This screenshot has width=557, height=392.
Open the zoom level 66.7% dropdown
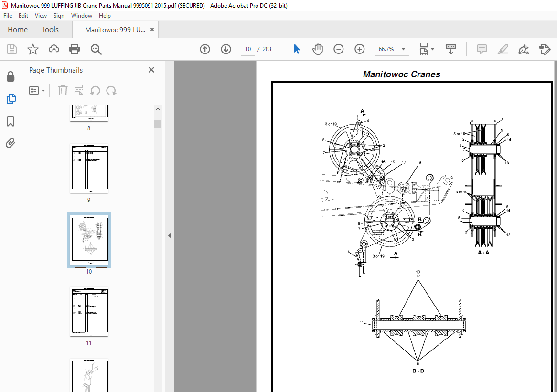pyautogui.click(x=404, y=49)
